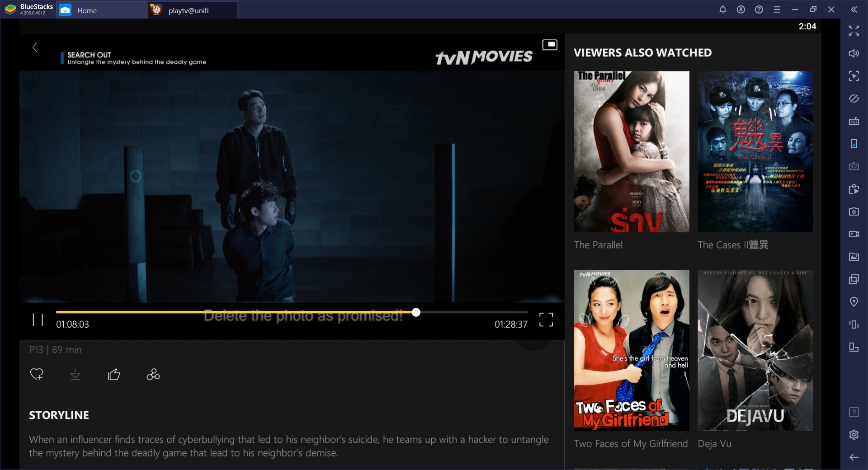Screen dimensions: 868x470
Task: Open sidebar help question box icon
Action: coord(854,412)
